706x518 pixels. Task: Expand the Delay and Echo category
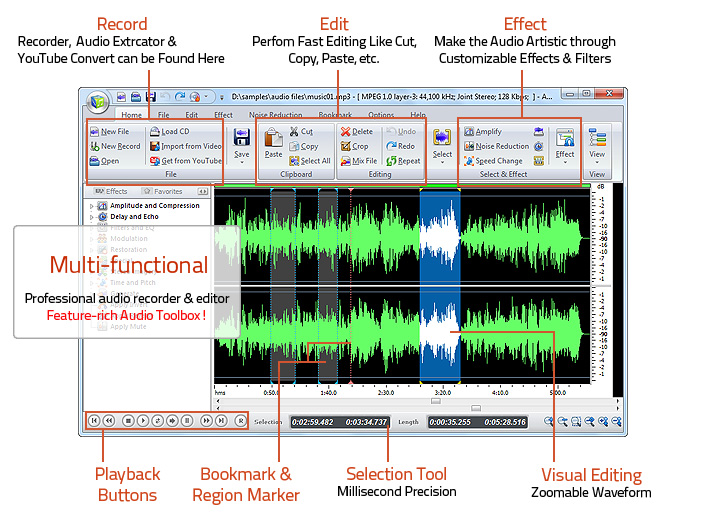[x=92, y=217]
